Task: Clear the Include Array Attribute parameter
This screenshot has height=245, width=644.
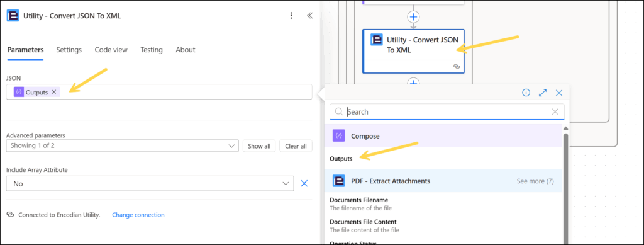Action: pos(304,183)
